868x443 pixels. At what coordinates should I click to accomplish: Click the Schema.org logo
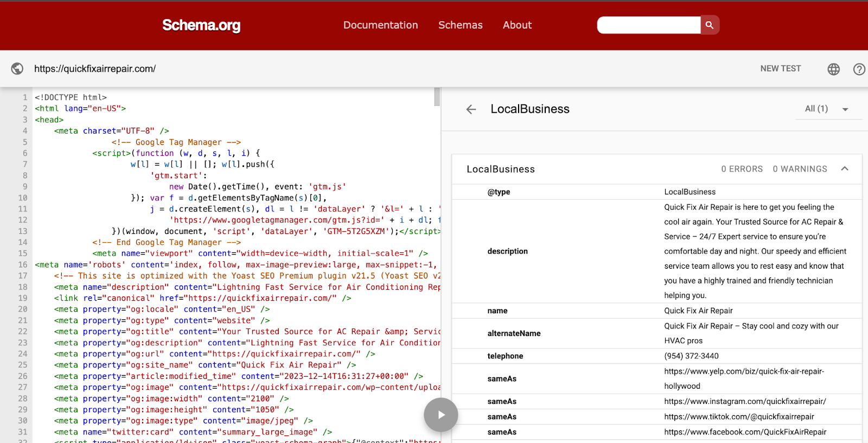tap(201, 25)
